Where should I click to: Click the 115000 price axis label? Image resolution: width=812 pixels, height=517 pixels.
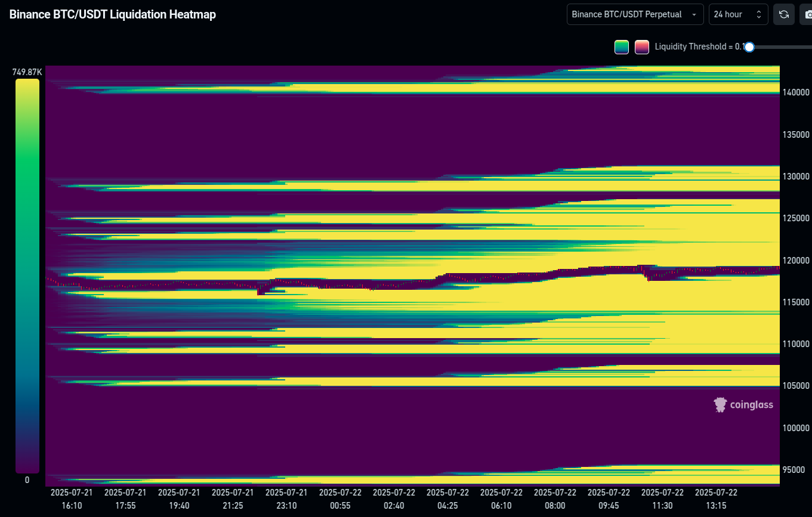(x=795, y=302)
